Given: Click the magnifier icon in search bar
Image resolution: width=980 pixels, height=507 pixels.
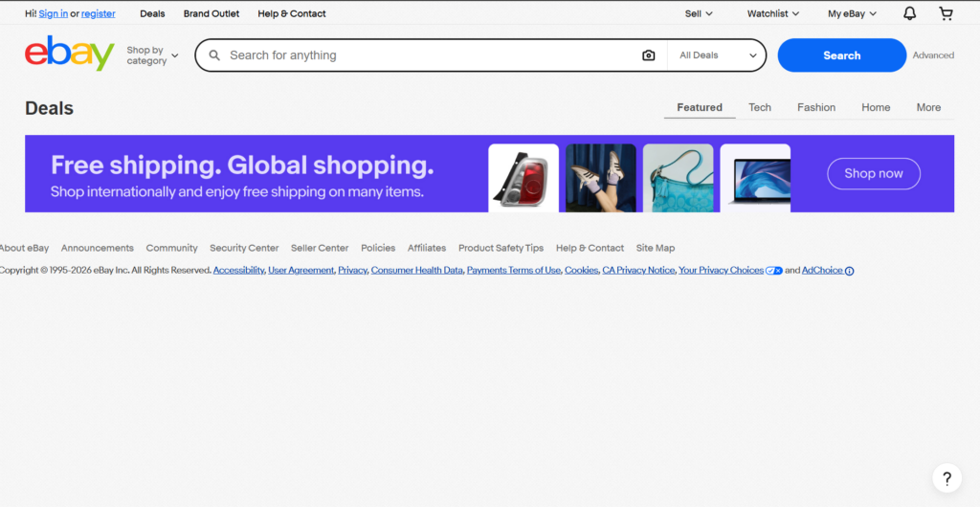Looking at the screenshot, I should click(x=214, y=55).
